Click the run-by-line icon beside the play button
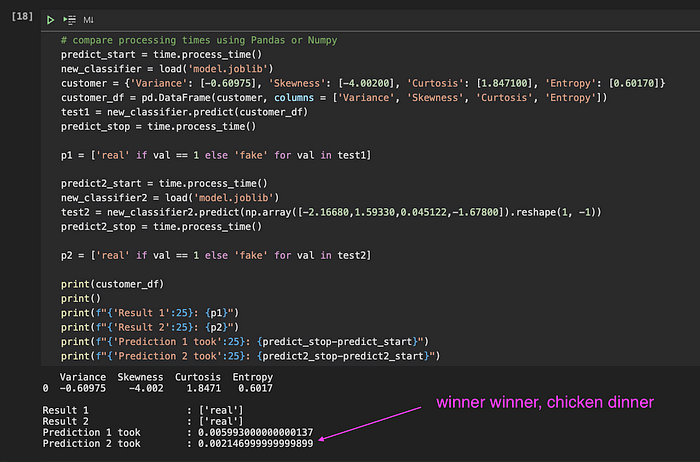This screenshot has width=700, height=462. pos(70,20)
